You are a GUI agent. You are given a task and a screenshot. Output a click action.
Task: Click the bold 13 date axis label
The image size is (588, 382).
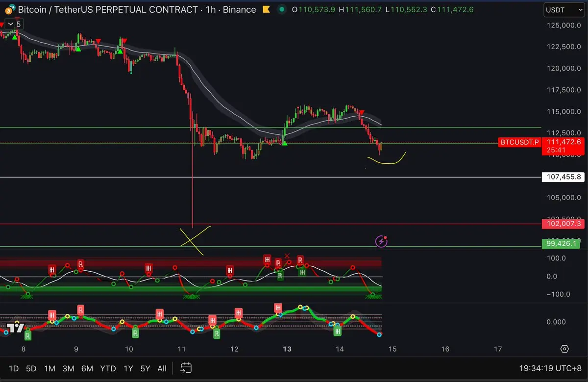pos(287,349)
